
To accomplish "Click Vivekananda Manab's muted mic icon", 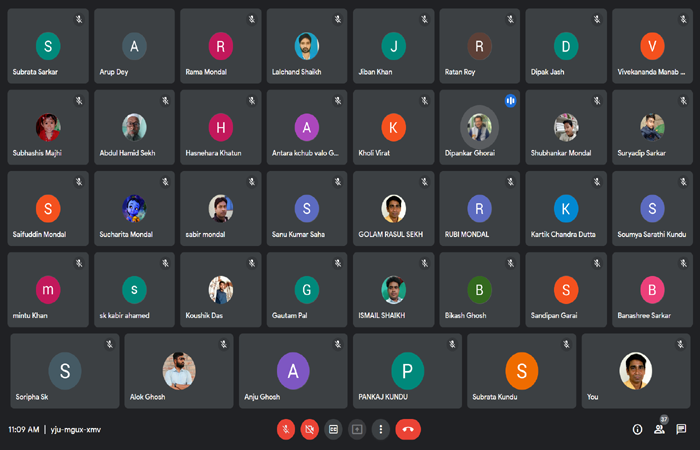I will click(683, 19).
